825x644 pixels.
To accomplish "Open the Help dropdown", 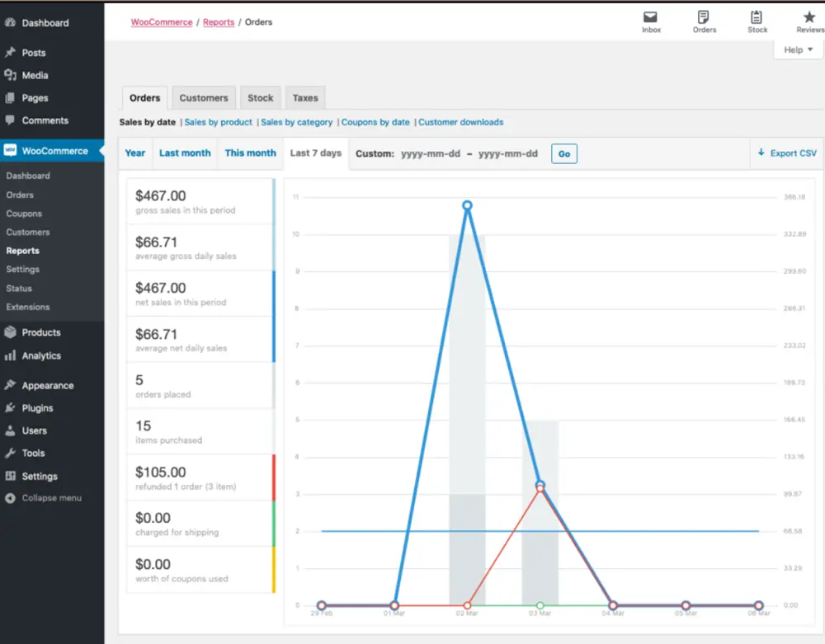I will coord(796,49).
